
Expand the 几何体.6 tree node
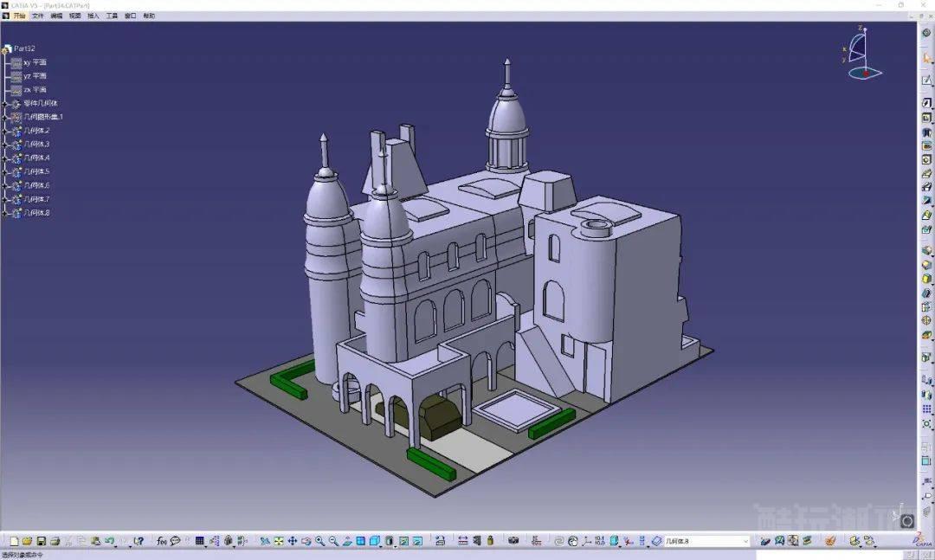click(5, 186)
